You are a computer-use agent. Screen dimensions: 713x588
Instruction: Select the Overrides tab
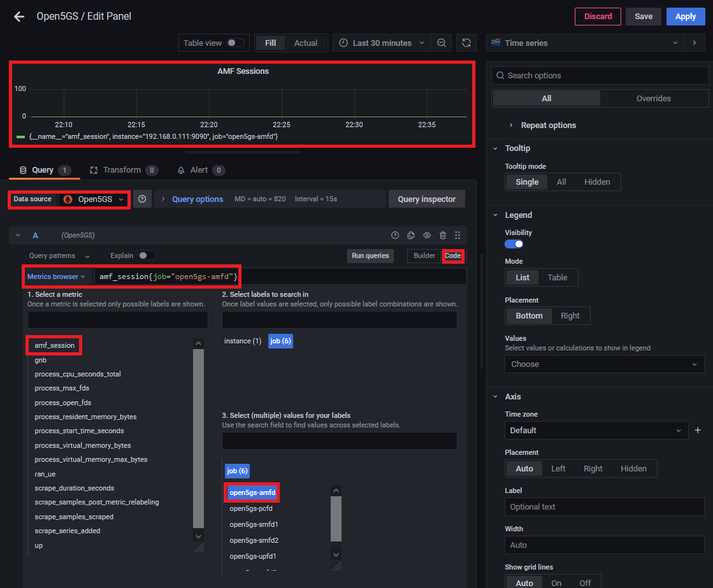pos(653,98)
